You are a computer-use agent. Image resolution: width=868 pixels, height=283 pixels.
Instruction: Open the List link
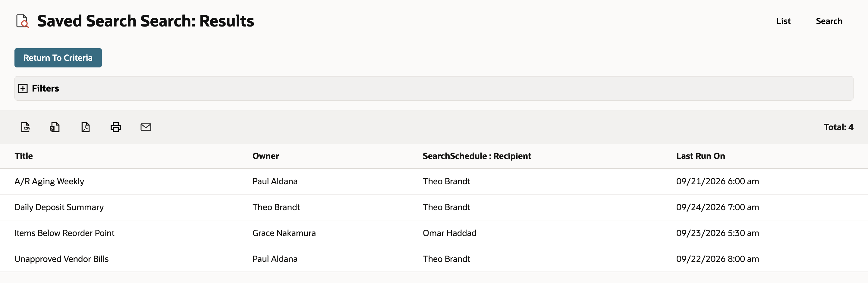click(783, 21)
